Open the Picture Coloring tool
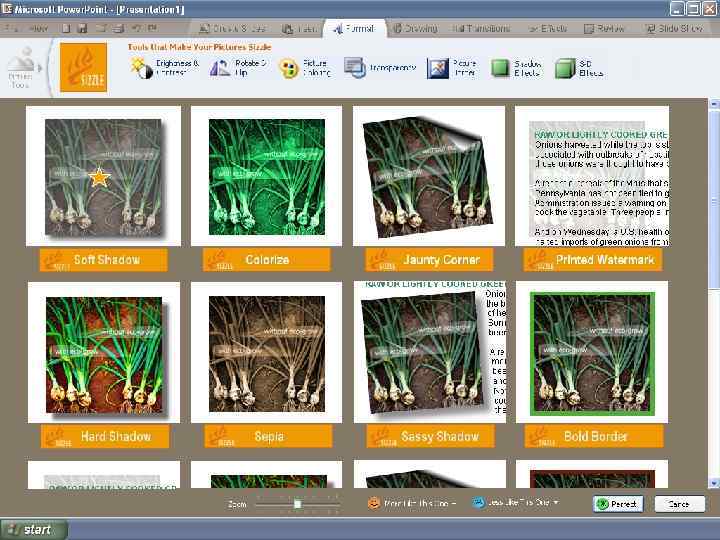This screenshot has width=720, height=540. click(x=305, y=68)
